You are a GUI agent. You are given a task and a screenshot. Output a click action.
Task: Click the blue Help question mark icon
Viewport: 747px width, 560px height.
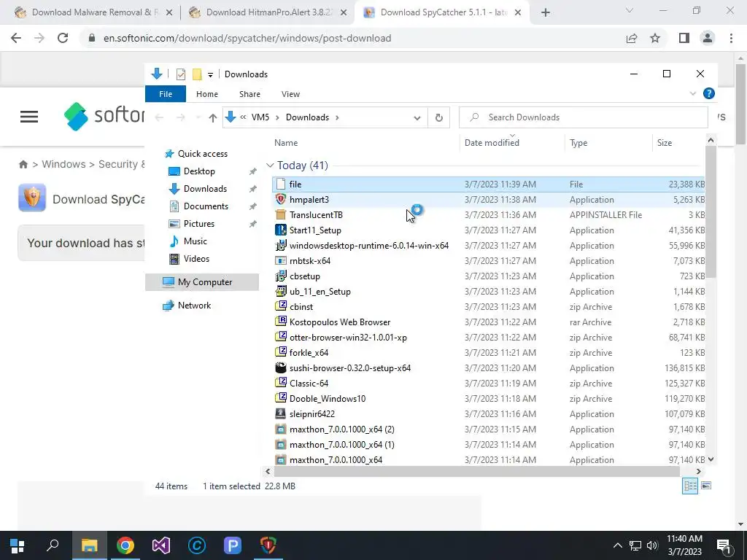click(708, 94)
